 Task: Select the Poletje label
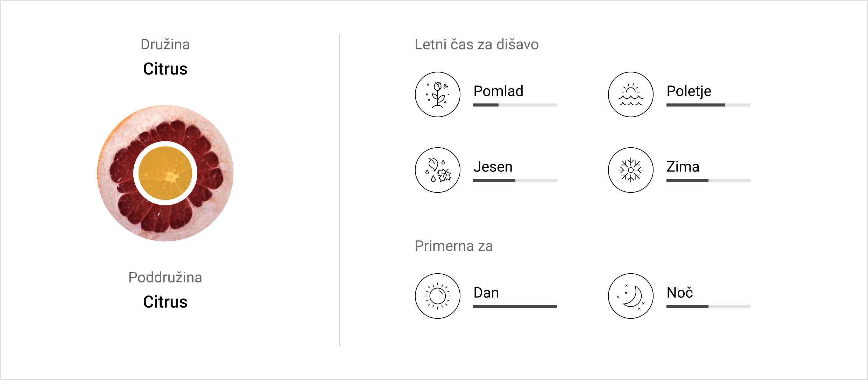pos(689,91)
